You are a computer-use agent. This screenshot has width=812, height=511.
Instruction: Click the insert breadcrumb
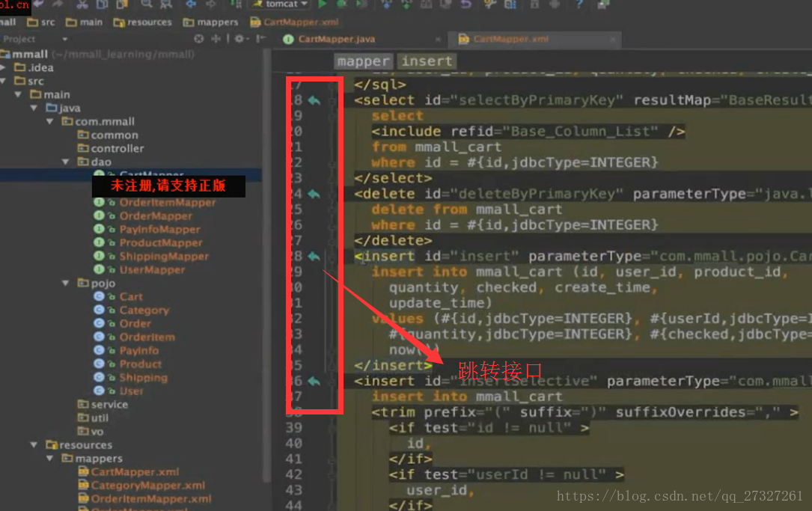pyautogui.click(x=427, y=61)
